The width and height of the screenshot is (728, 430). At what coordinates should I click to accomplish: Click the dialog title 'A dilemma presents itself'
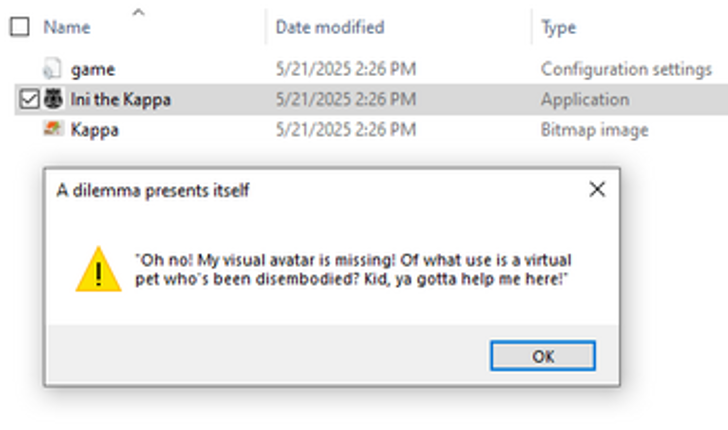[152, 190]
